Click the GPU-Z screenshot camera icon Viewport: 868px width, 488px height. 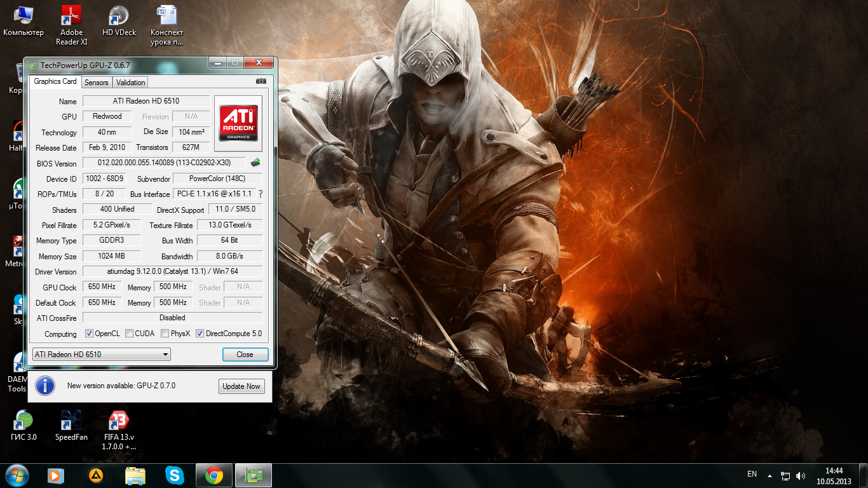[x=261, y=81]
